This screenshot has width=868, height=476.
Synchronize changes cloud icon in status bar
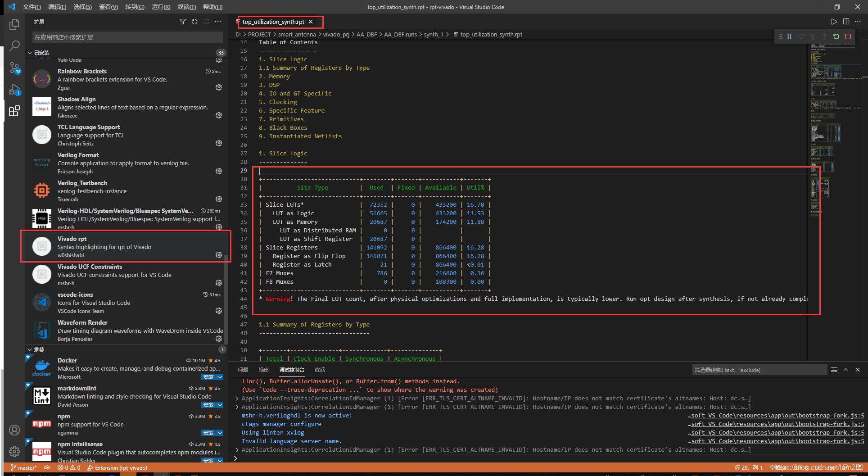pyautogui.click(x=47, y=468)
